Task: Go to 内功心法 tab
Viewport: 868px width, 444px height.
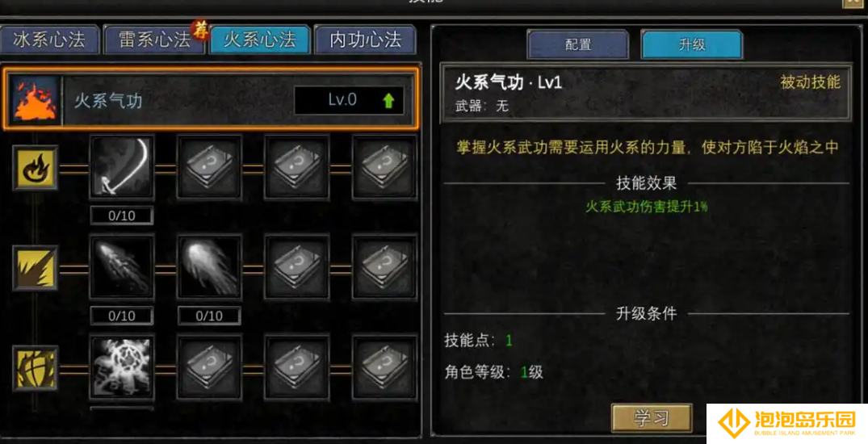Action: coord(365,40)
